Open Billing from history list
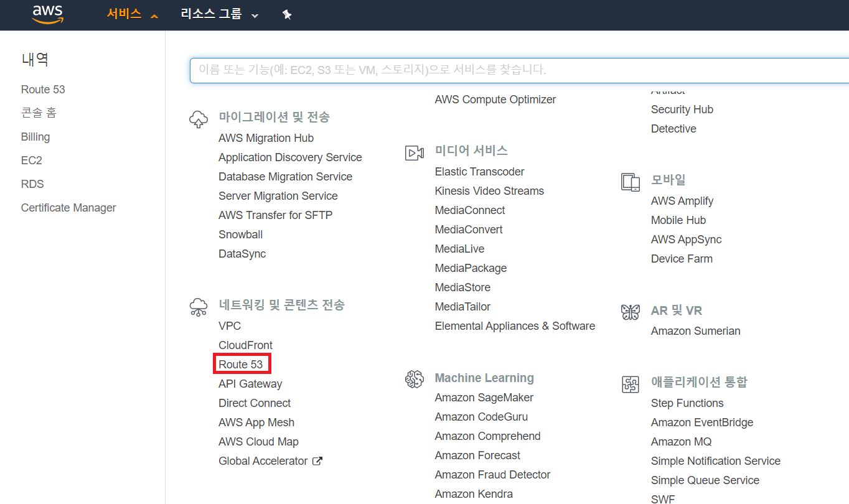 (x=35, y=137)
